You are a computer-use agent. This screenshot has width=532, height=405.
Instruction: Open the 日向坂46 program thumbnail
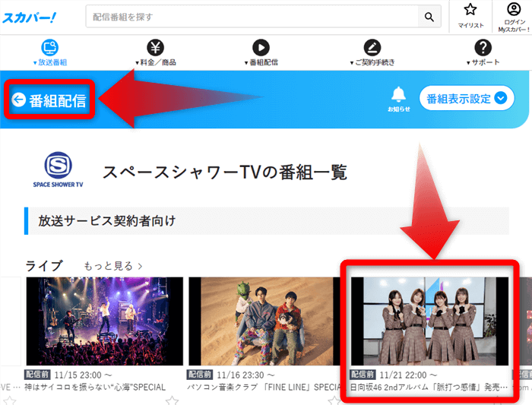[429, 321]
